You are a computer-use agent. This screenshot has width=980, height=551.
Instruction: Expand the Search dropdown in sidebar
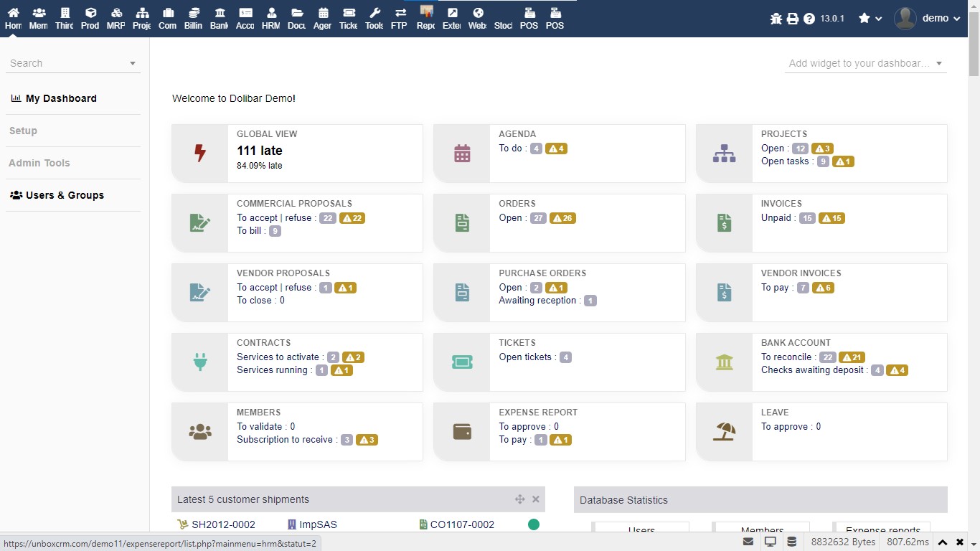pyautogui.click(x=133, y=63)
